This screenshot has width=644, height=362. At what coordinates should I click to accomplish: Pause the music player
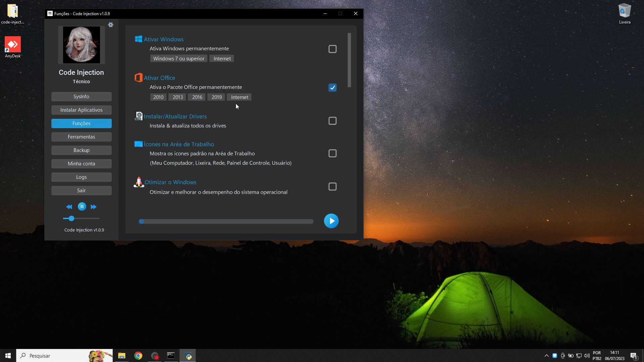(x=82, y=207)
